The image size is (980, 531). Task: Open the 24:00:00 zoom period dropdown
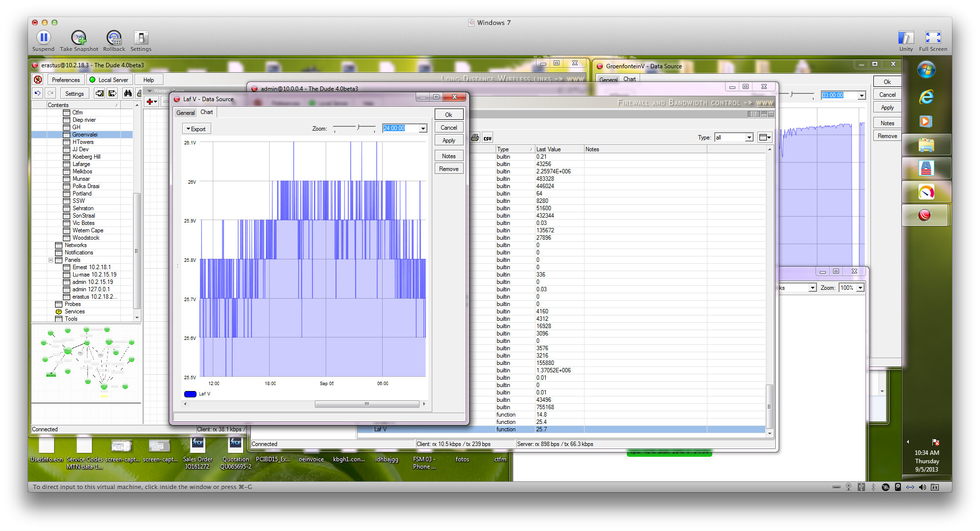(422, 128)
